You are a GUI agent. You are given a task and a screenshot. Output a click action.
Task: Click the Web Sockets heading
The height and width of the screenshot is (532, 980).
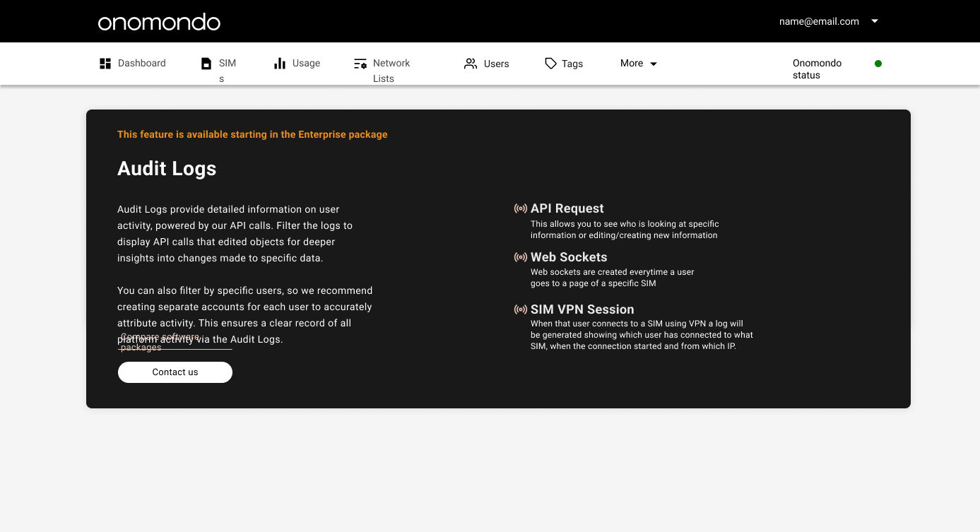coord(569,257)
